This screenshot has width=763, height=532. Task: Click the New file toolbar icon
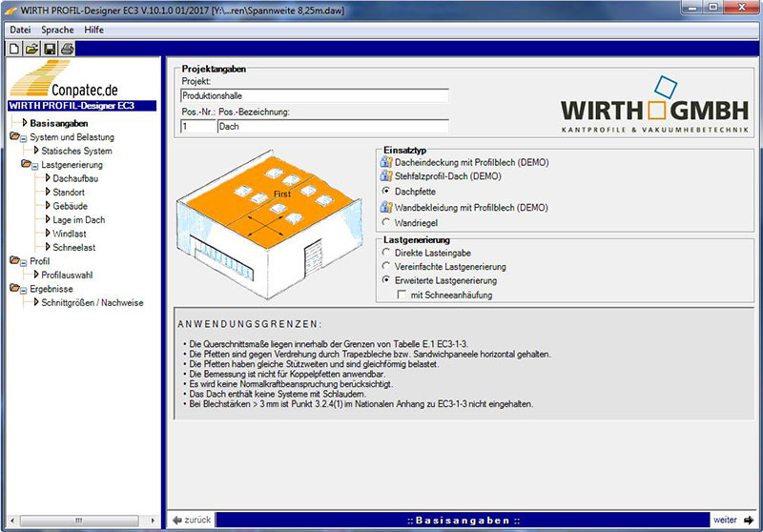coord(14,48)
